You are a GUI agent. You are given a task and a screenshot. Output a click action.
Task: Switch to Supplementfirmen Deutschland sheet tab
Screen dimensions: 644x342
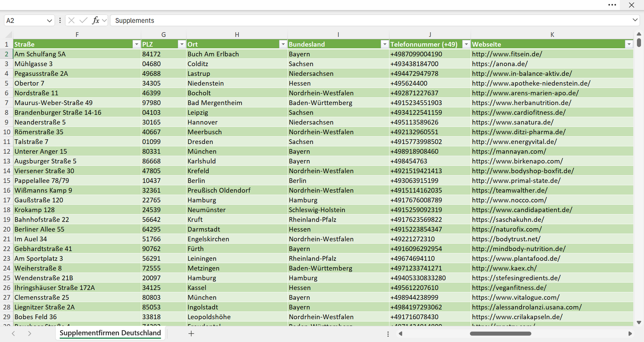pyautogui.click(x=110, y=333)
